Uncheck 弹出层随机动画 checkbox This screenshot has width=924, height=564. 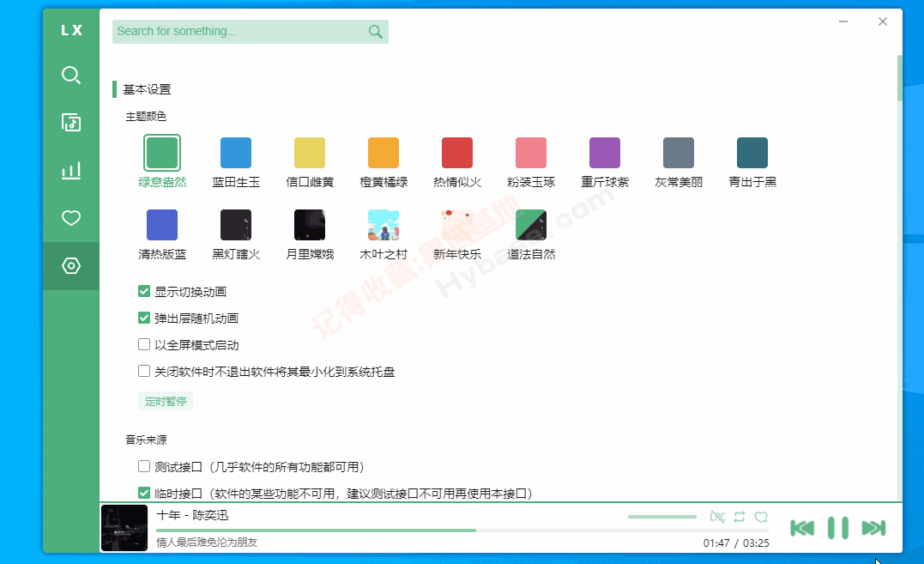pyautogui.click(x=144, y=318)
